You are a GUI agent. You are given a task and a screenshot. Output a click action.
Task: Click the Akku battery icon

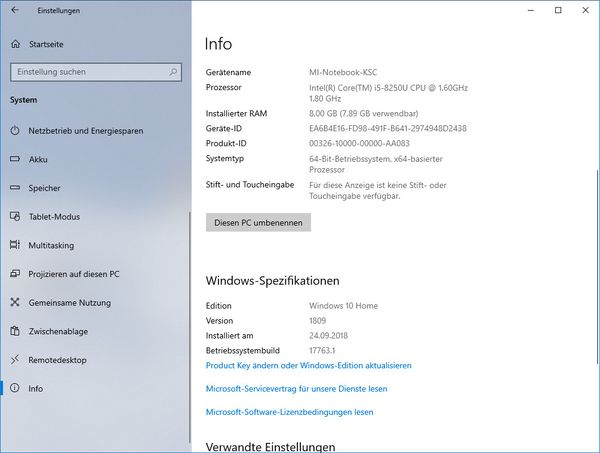click(x=15, y=159)
